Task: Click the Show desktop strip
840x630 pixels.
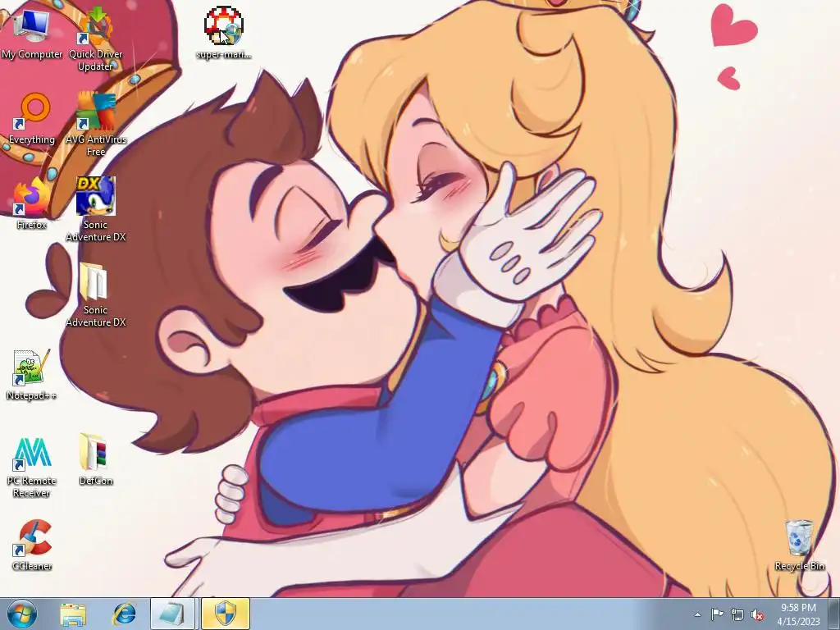Action: pyautogui.click(x=834, y=614)
